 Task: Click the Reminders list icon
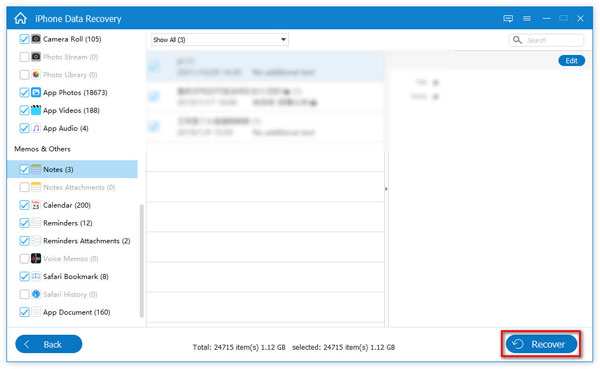coord(36,223)
